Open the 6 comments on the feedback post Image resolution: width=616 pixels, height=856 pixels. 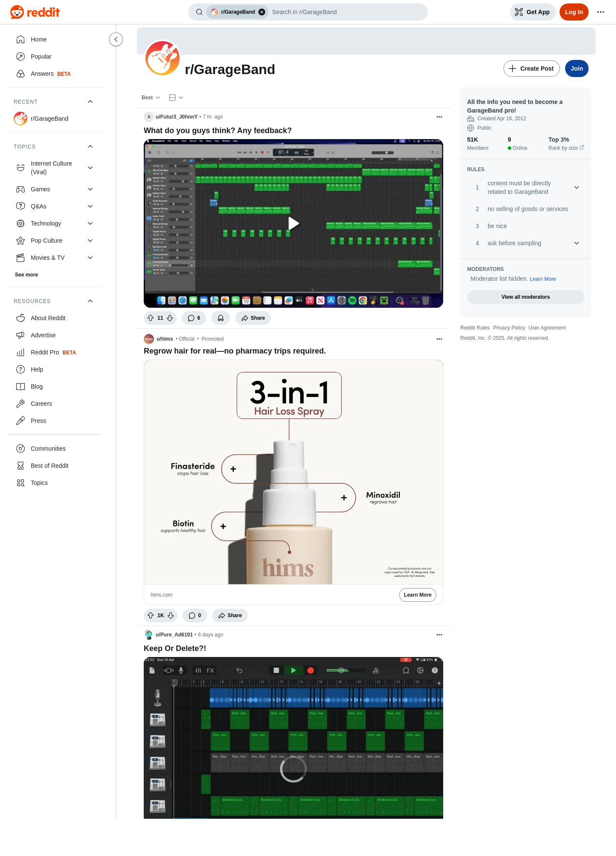tap(194, 318)
